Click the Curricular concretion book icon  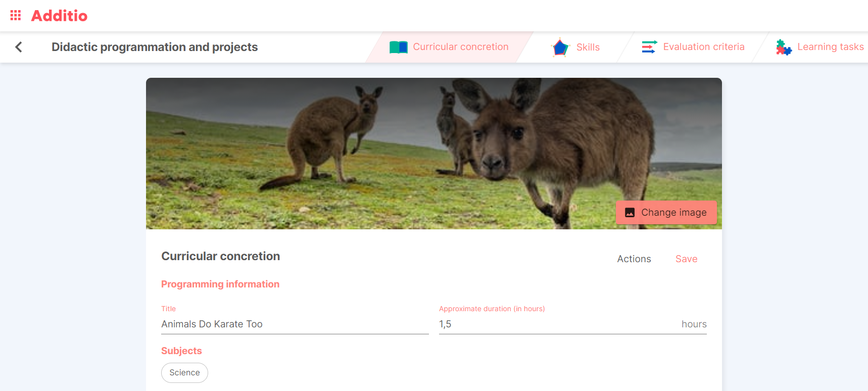click(x=399, y=47)
